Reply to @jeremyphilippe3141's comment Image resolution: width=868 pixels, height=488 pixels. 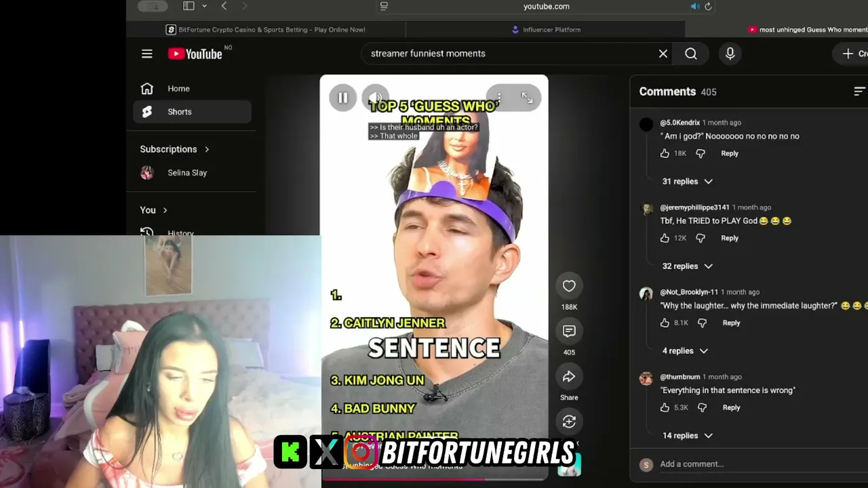coord(730,239)
